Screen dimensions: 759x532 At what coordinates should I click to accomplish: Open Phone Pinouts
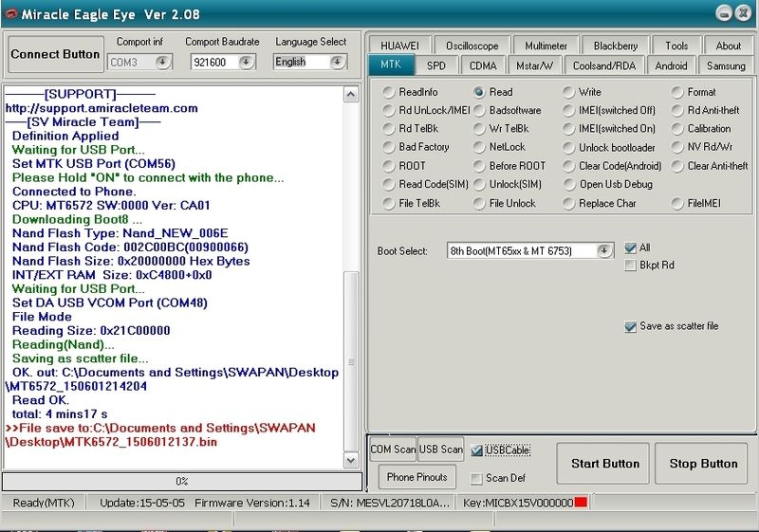tap(417, 477)
